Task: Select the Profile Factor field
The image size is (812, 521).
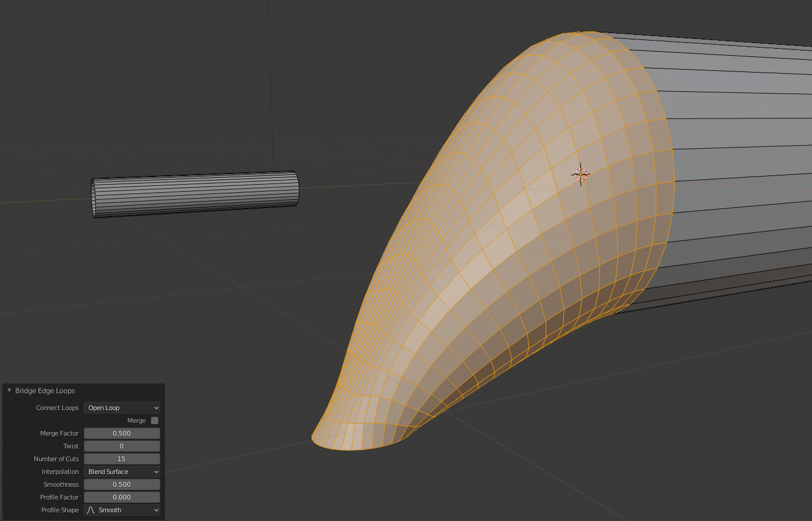Action: 121,497
